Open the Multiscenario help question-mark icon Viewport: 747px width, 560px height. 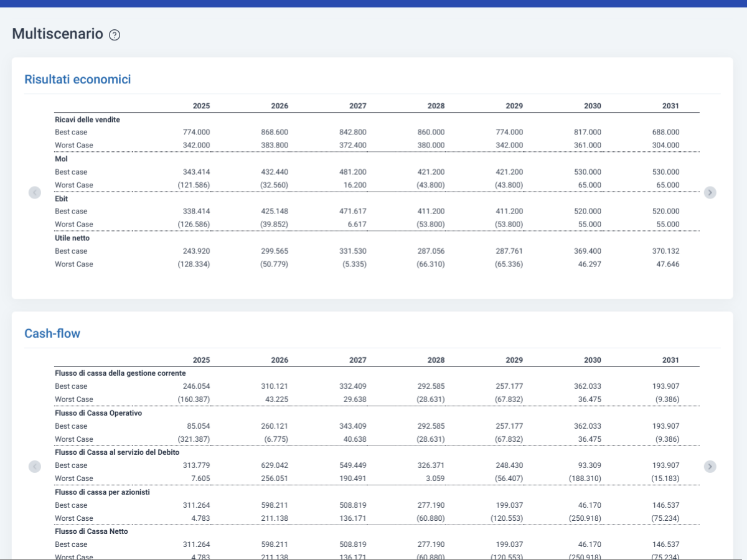[115, 35]
